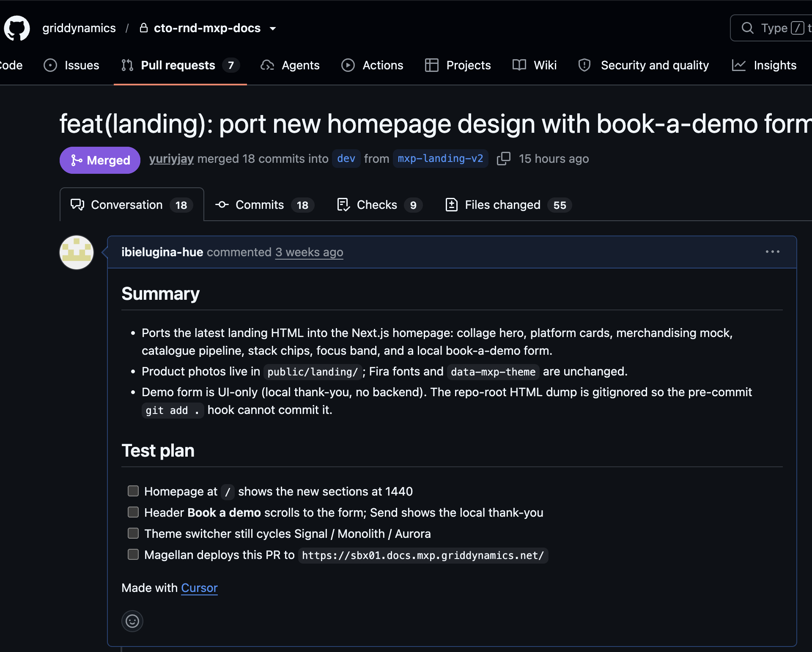Viewport: 812px width, 652px height.
Task: Click the Files changed count 55
Action: (x=560, y=205)
